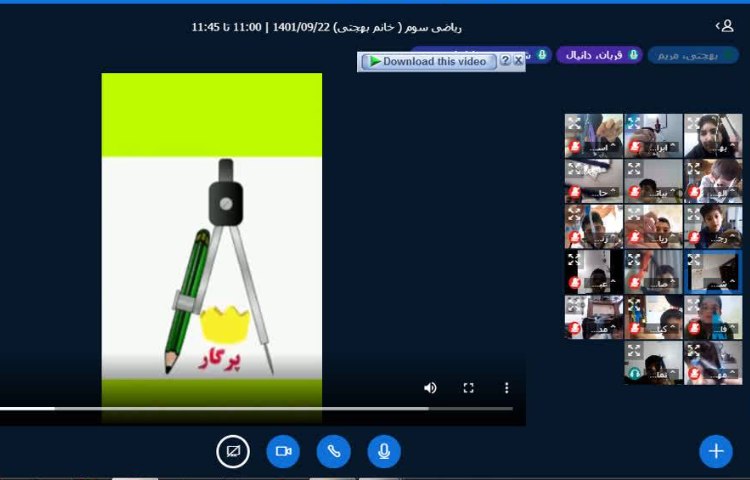Expand the chevron next to فا name
Viewport: 750px width, 480px height.
[x=732, y=327]
